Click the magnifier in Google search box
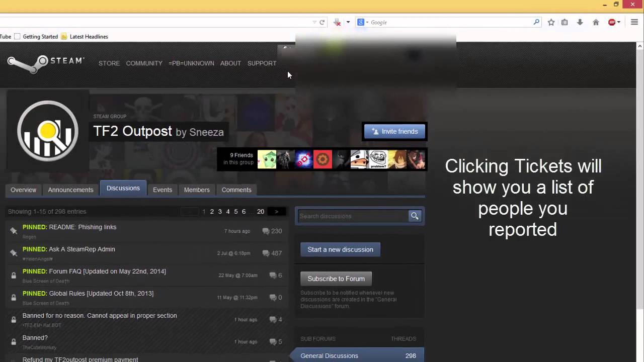The height and width of the screenshot is (362, 644). tap(536, 22)
